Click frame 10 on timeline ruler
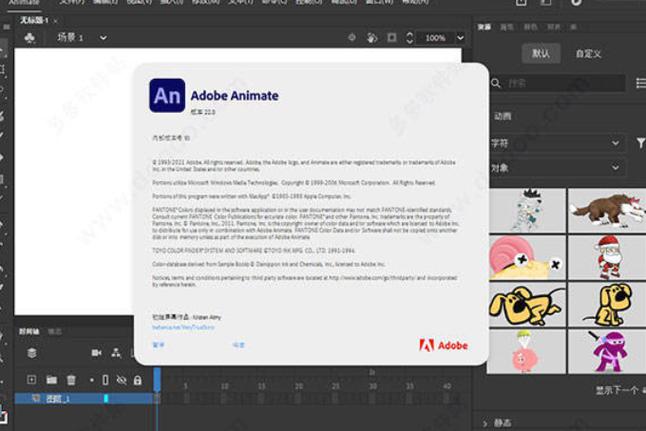 pos(225,386)
